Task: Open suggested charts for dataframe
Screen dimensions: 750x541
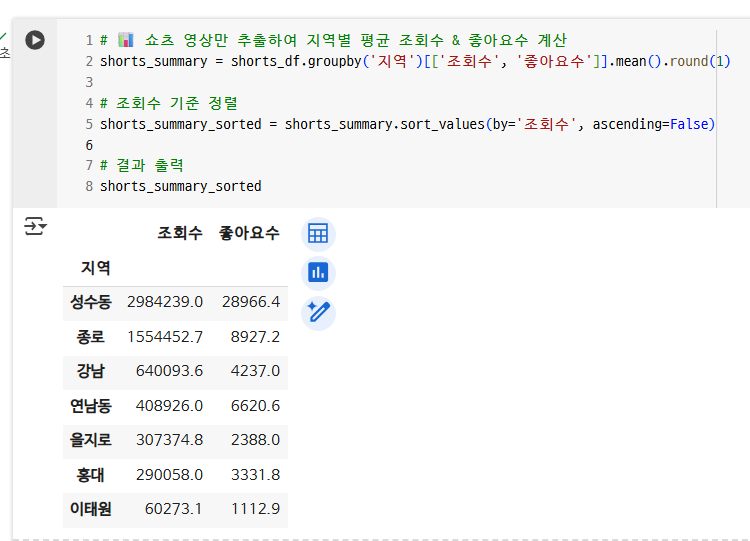Action: pyautogui.click(x=318, y=273)
